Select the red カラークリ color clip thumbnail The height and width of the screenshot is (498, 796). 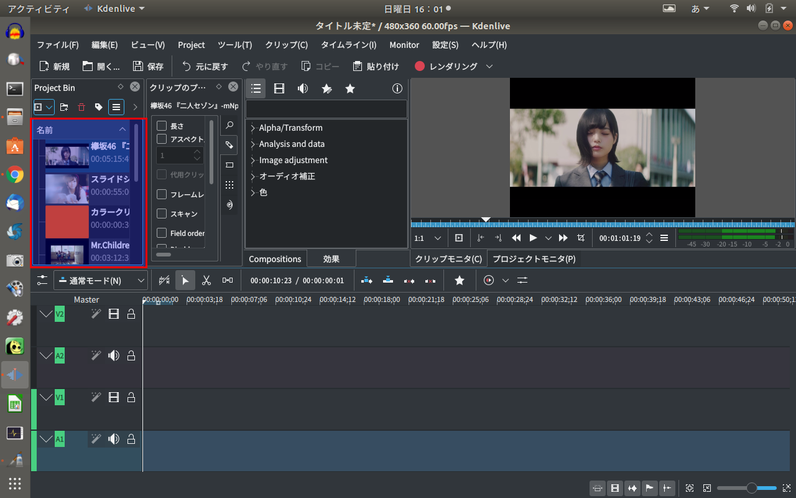point(67,221)
